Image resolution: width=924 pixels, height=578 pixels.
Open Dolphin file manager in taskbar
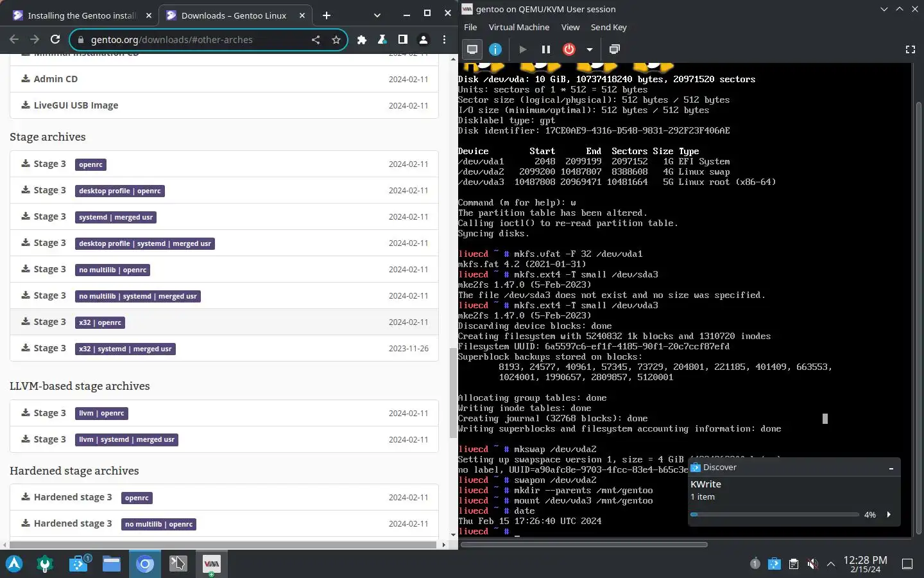click(112, 564)
